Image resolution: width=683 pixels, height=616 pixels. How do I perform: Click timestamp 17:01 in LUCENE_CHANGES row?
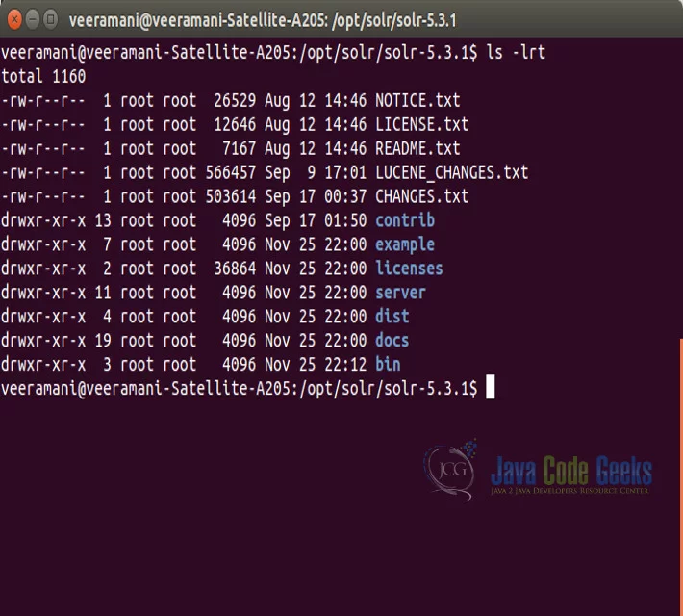[345, 172]
